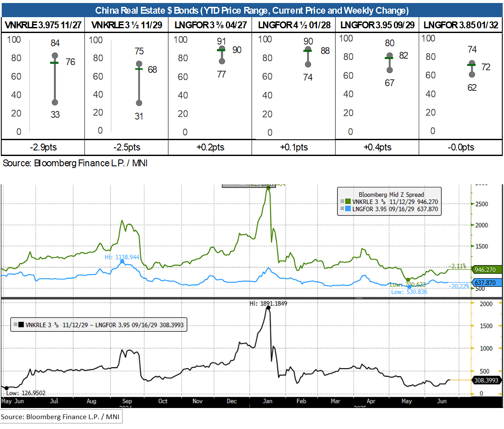Screen dimensions: 504x429
Task: Click the YTD high value '75'
Action: coord(139,51)
